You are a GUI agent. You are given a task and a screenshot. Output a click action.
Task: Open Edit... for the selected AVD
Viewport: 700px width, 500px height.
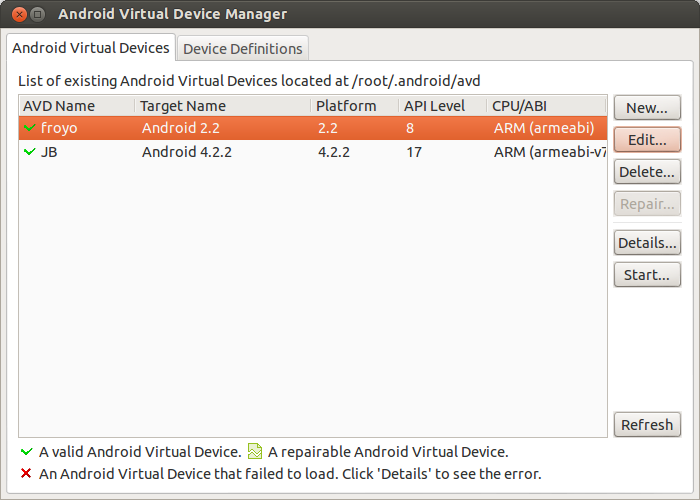click(x=646, y=140)
